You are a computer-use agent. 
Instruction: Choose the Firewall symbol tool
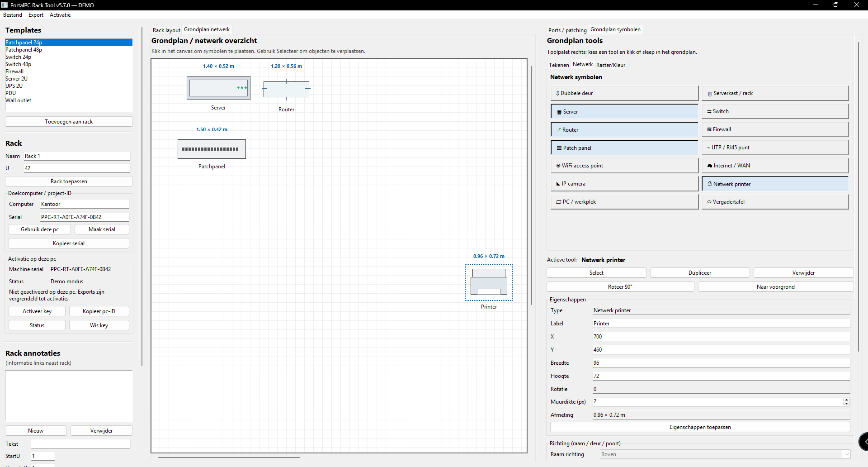pyautogui.click(x=775, y=129)
